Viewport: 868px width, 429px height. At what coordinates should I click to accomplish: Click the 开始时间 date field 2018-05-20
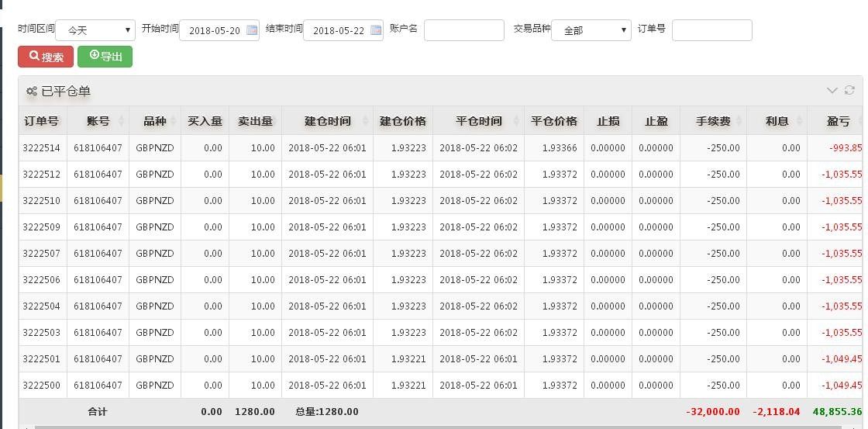[214, 31]
